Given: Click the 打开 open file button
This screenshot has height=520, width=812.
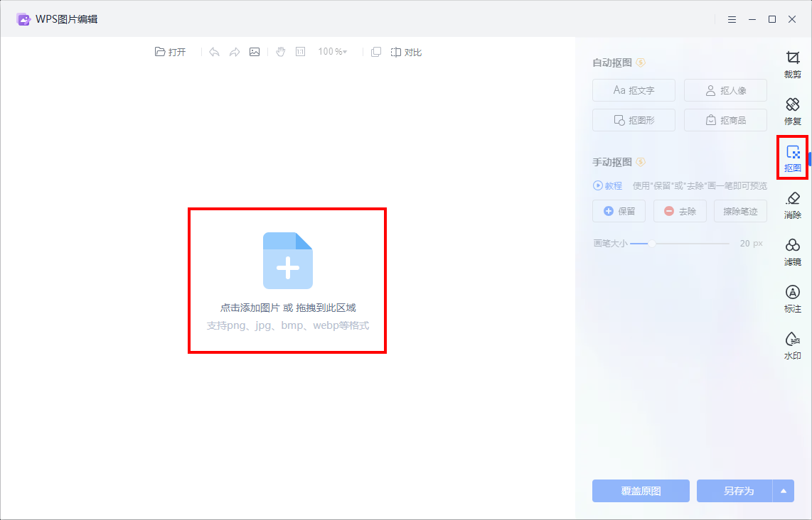Looking at the screenshot, I should (171, 52).
